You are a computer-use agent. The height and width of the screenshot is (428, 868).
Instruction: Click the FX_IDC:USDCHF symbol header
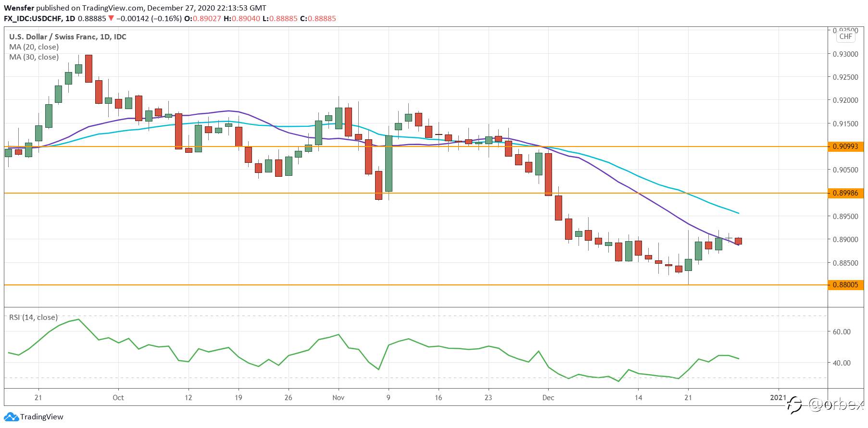(x=33, y=19)
